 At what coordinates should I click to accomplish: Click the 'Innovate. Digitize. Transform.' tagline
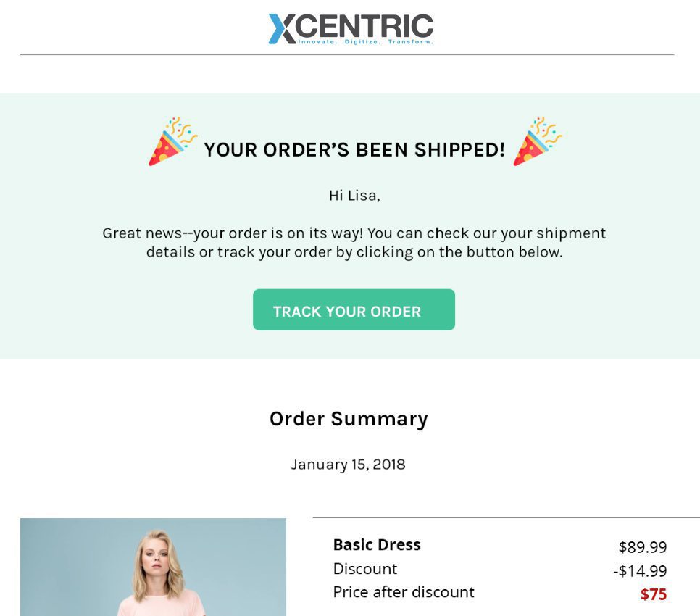pos(366,42)
